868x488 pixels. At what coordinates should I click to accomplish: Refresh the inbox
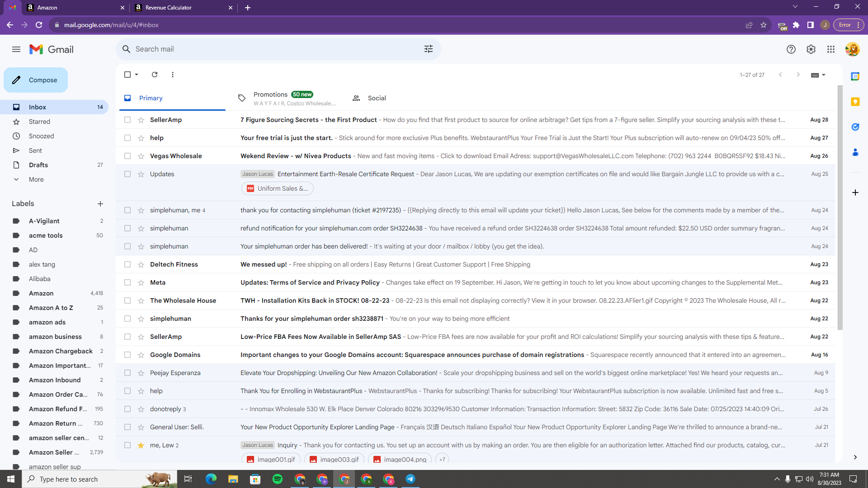(155, 75)
